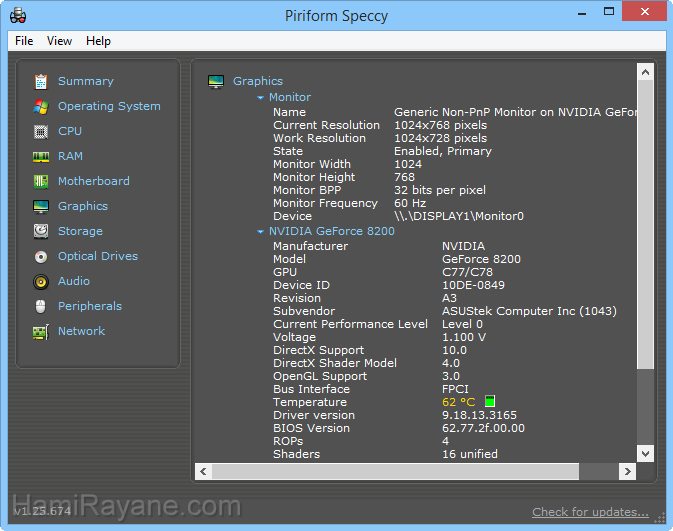
Task: Go to the RAM section
Action: point(70,156)
